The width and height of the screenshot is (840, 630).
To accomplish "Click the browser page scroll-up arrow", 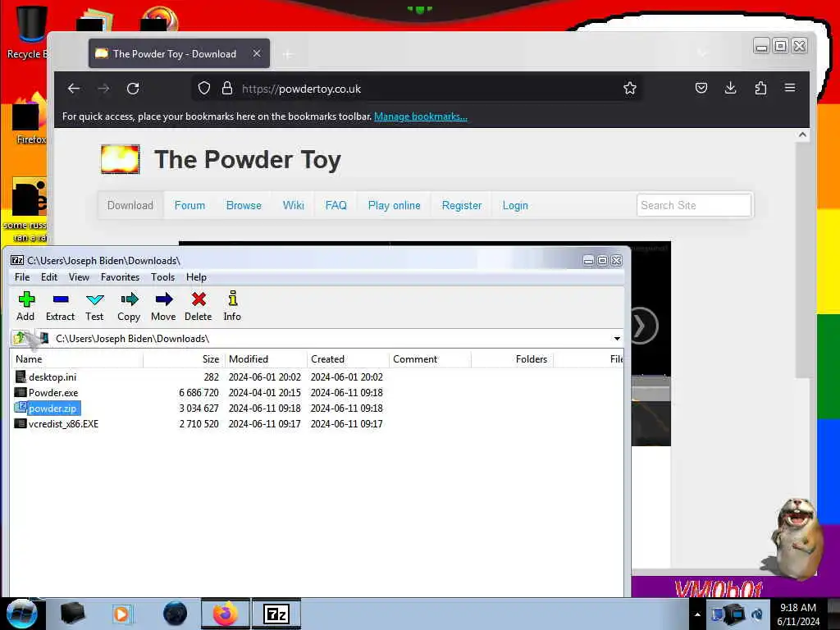I will tap(802, 135).
